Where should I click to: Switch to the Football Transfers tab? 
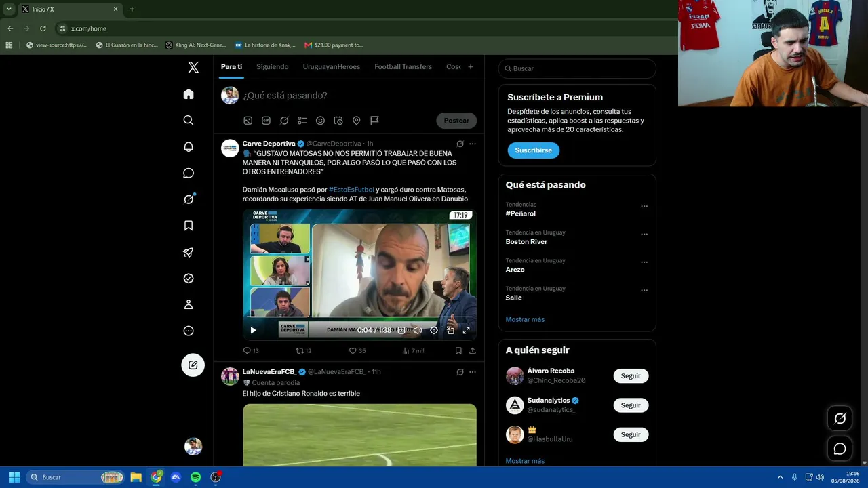[x=403, y=67]
